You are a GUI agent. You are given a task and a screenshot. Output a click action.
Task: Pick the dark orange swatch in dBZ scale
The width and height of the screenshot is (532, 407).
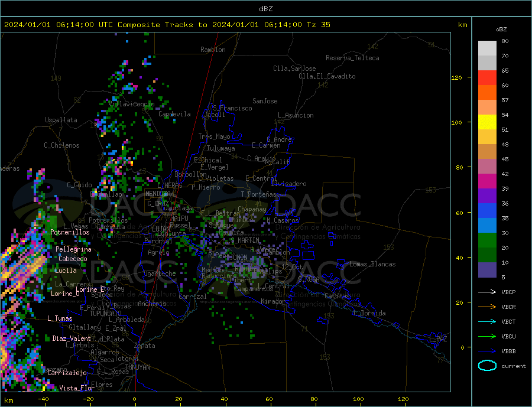(487, 93)
